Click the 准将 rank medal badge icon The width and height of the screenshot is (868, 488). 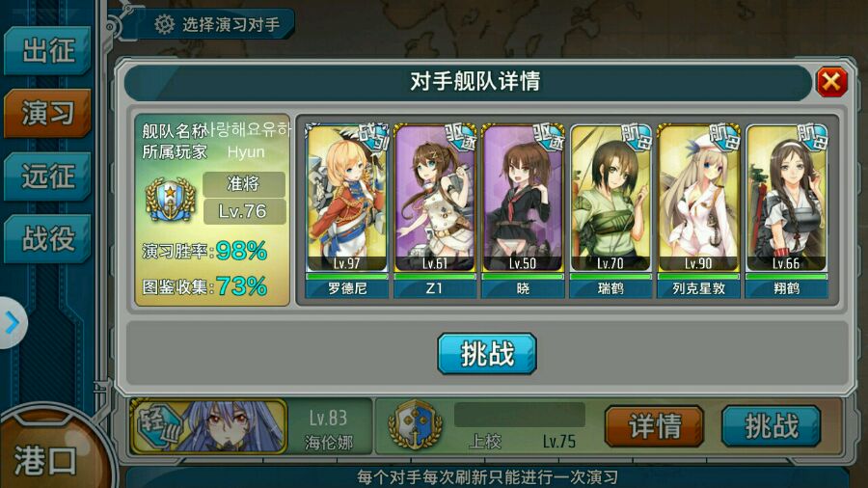170,200
